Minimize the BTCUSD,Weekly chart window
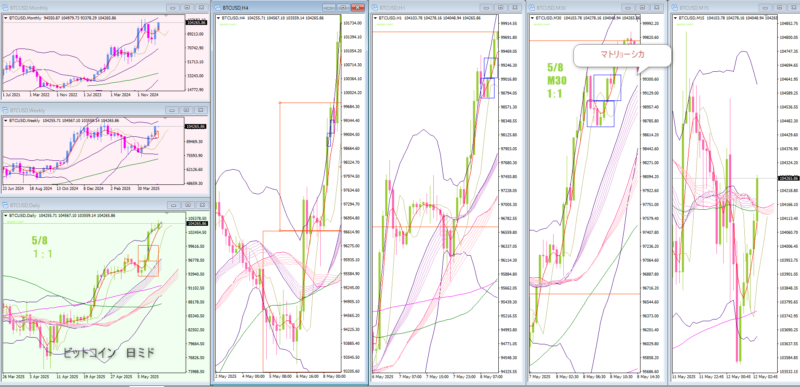The width and height of the screenshot is (800, 387). coord(173,110)
